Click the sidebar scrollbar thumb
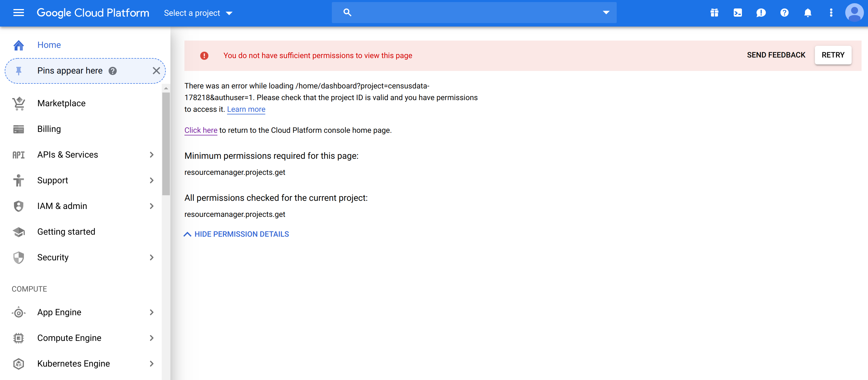Screen dimensions: 868x380 click(x=166, y=144)
